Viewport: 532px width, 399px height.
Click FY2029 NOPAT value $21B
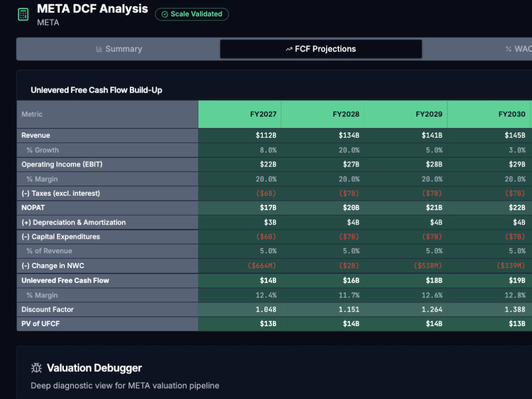[x=434, y=207]
